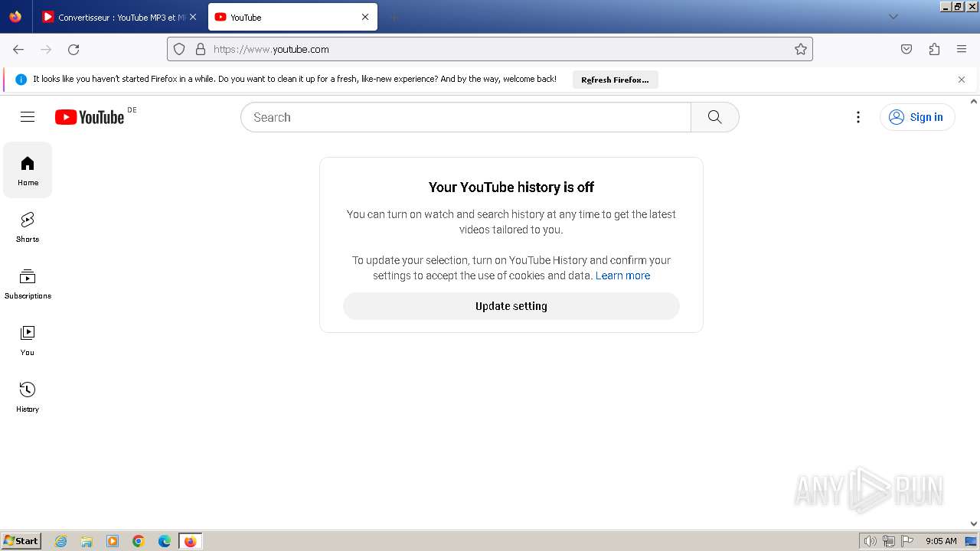980x551 pixels.
Task: Go forward using browser forward arrow
Action: (x=46, y=49)
